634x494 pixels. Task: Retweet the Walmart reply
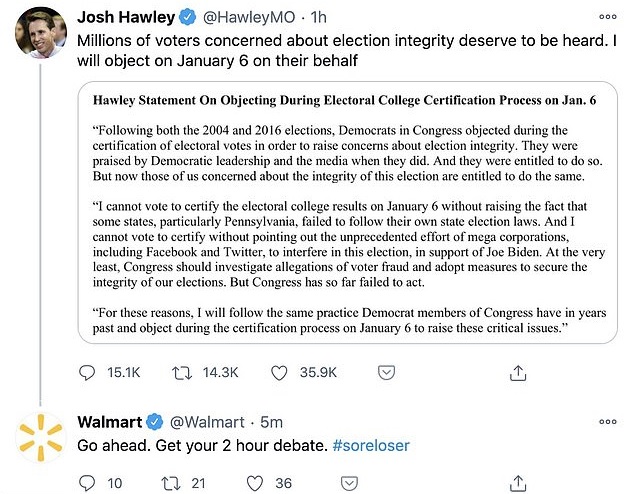(170, 483)
